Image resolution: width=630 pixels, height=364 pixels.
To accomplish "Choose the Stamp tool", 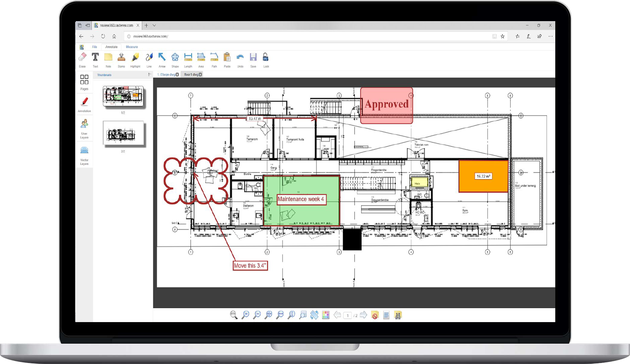I will (121, 57).
